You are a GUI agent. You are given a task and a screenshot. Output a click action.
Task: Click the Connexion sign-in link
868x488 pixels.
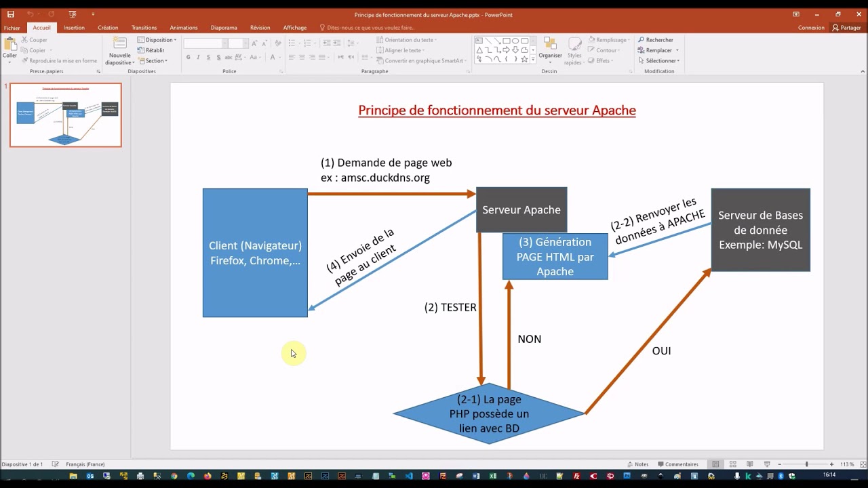[811, 28]
